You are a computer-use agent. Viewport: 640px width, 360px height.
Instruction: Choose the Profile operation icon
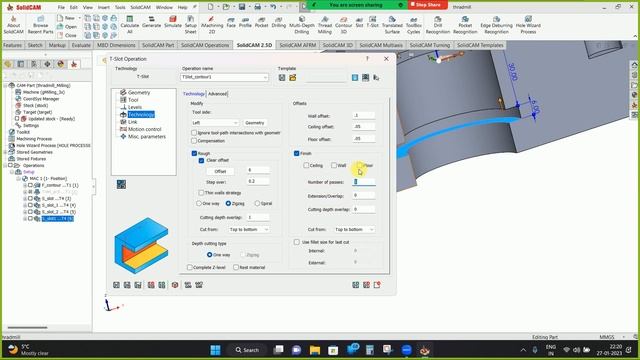[x=245, y=22]
